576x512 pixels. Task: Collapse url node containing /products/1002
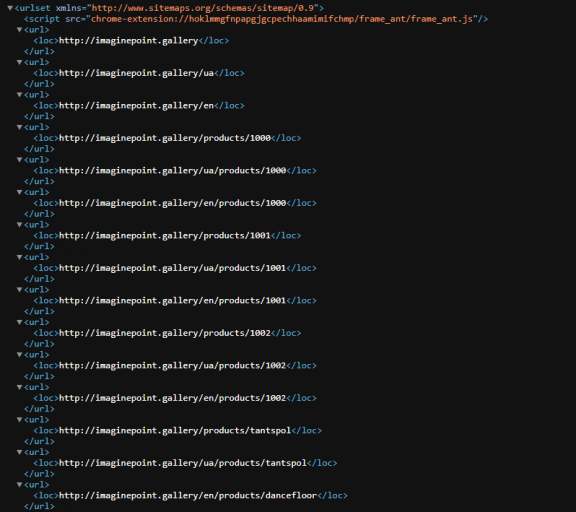(20, 322)
